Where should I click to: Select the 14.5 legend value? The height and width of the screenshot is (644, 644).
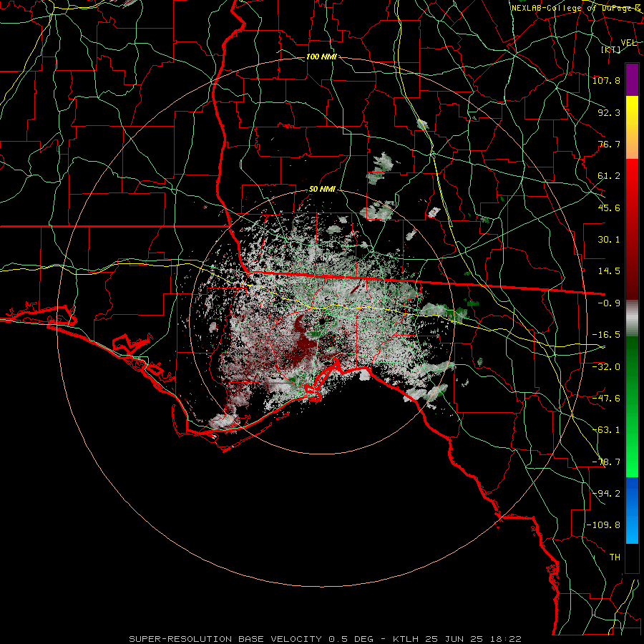point(609,271)
